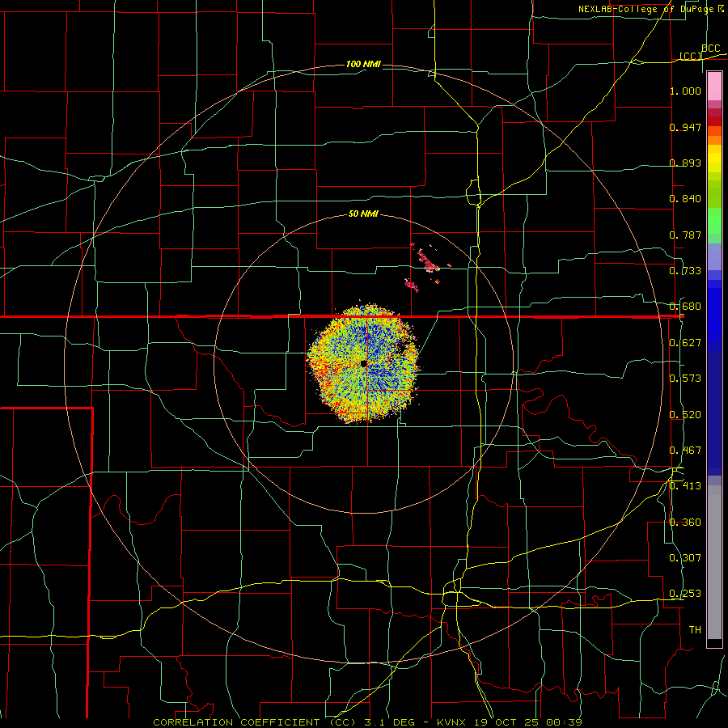Select the 0.627 scale value

(685, 343)
